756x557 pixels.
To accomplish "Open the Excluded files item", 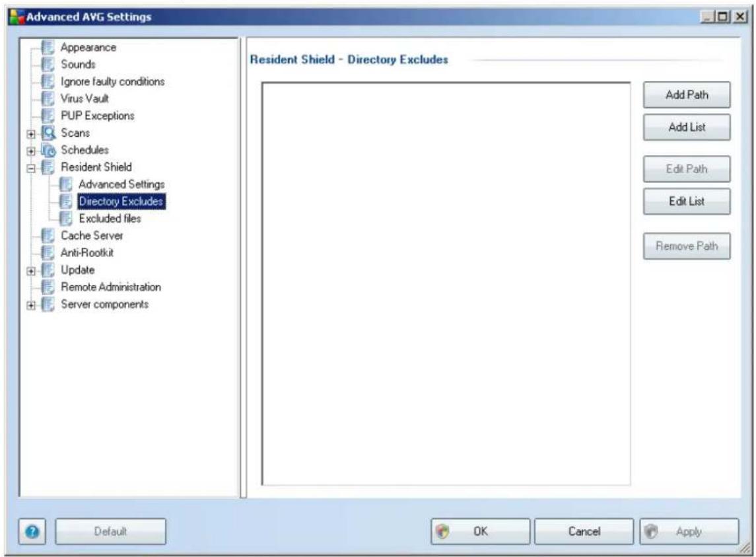I will tap(110, 219).
